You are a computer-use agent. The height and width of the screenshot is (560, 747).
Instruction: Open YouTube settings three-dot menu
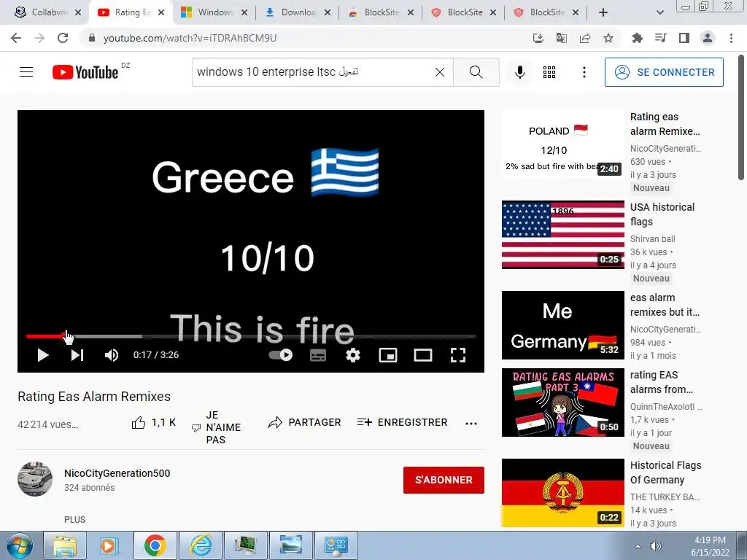tap(584, 72)
